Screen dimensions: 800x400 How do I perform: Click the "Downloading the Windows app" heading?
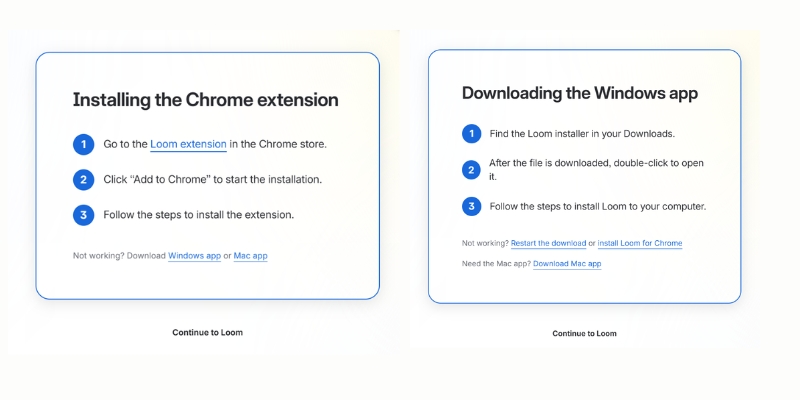click(x=579, y=93)
